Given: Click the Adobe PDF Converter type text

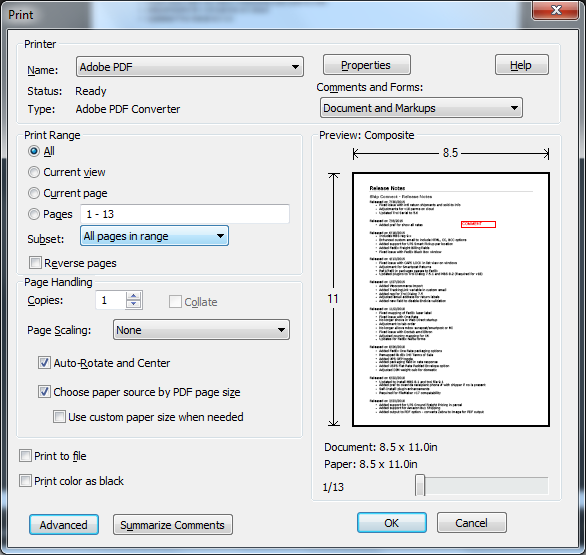Looking at the screenshot, I should tap(127, 109).
